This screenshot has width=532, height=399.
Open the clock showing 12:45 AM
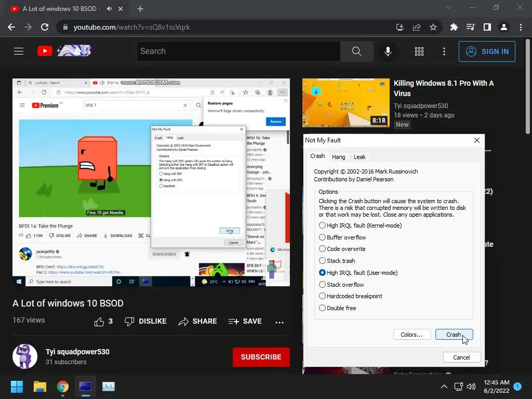[x=496, y=387]
